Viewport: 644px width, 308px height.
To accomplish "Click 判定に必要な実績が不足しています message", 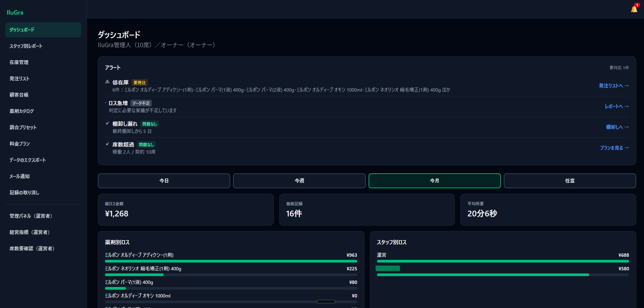I will tap(143, 111).
